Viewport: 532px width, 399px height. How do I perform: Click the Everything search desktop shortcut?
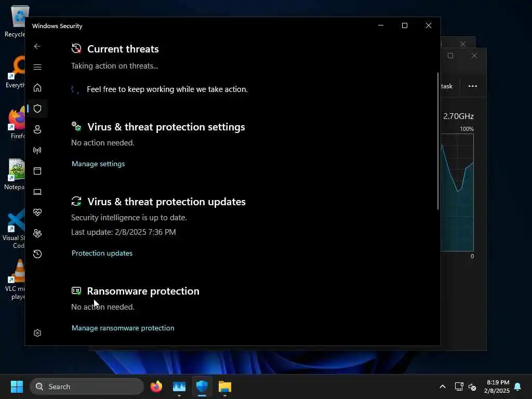pos(15,72)
